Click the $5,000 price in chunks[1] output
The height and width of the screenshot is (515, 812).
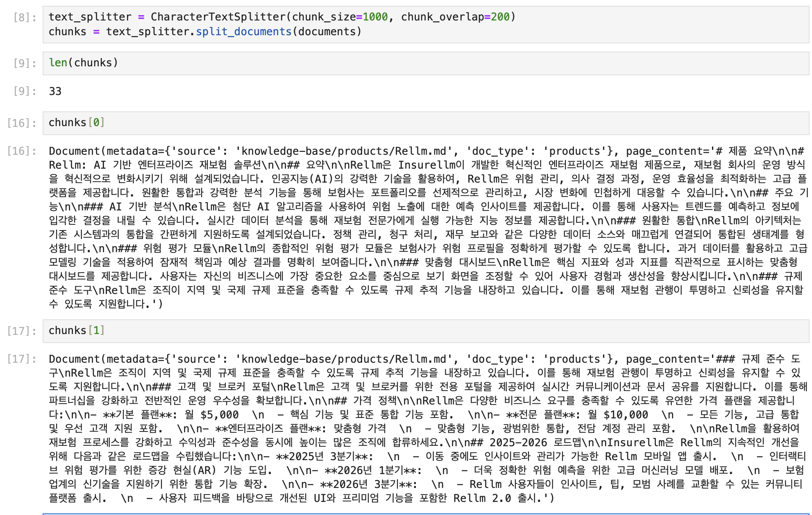click(x=220, y=415)
